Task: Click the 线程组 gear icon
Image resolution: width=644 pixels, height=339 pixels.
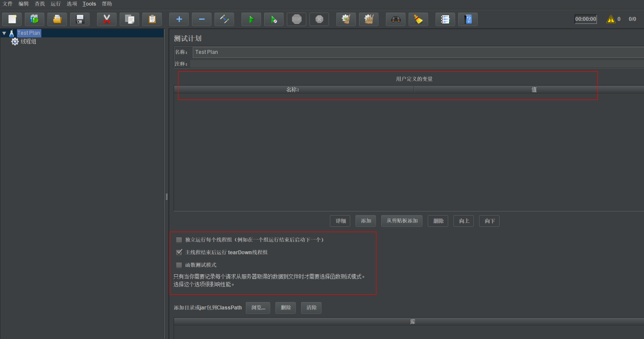Action: [15, 42]
